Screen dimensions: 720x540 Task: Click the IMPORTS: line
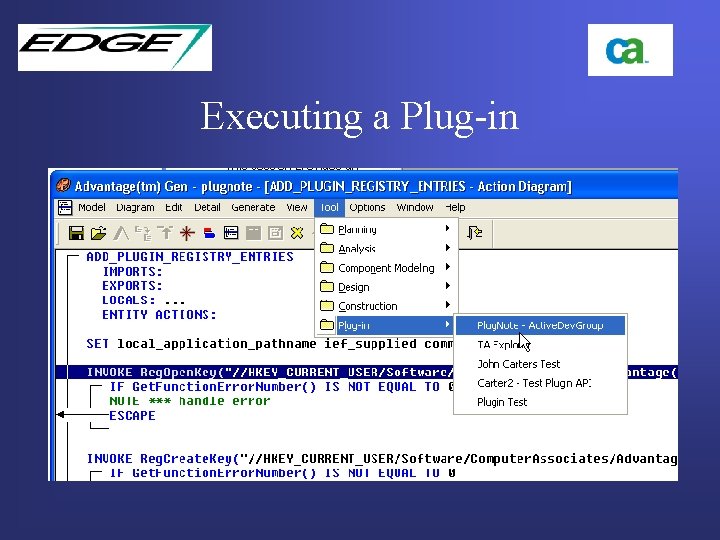[132, 271]
